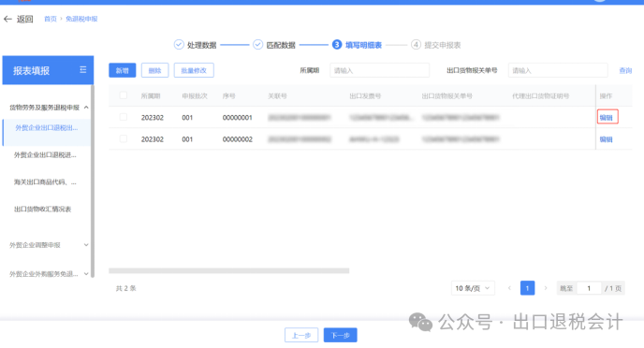644x348 pixels.
Task: Click the 关联号 column header
Action: [x=277, y=96]
